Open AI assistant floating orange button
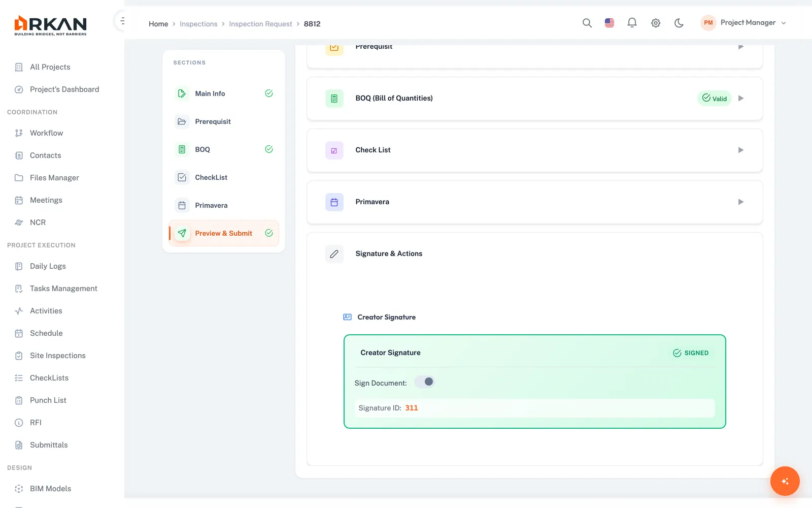Image resolution: width=812 pixels, height=508 pixels. tap(785, 481)
